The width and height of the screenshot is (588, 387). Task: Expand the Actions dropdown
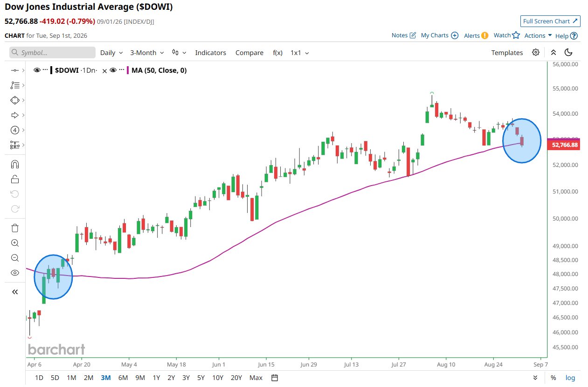click(x=538, y=35)
